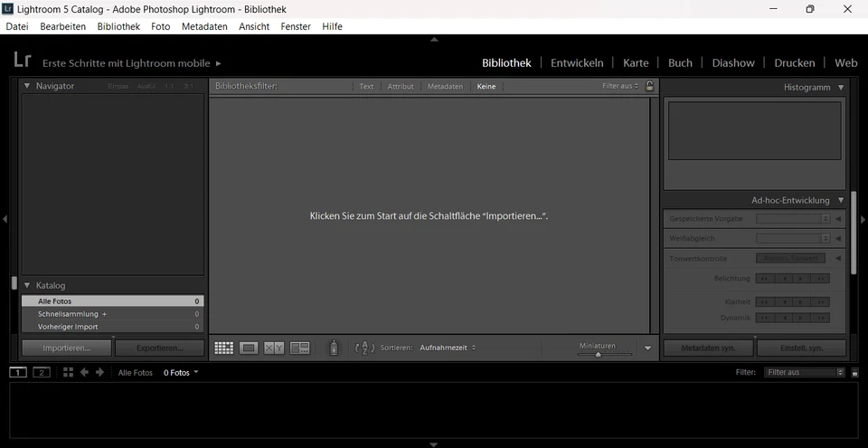This screenshot has width=868, height=448.
Task: Click Klarheit single-left decrease arrow
Action: click(783, 302)
